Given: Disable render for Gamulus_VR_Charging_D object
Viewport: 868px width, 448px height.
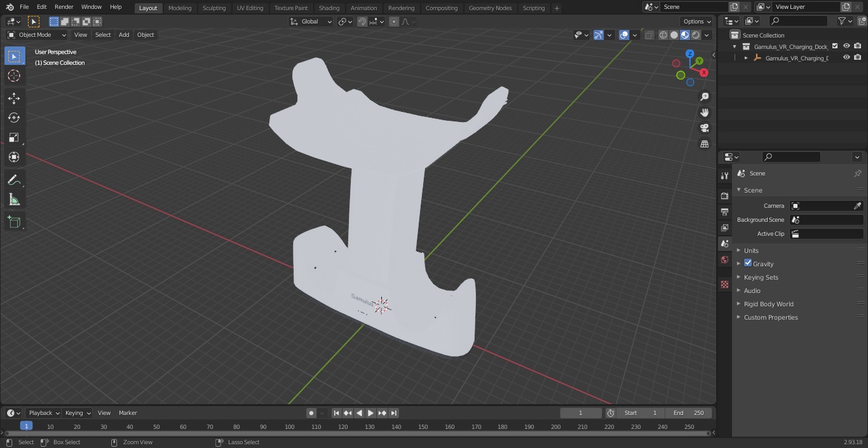Looking at the screenshot, I should coord(858,58).
